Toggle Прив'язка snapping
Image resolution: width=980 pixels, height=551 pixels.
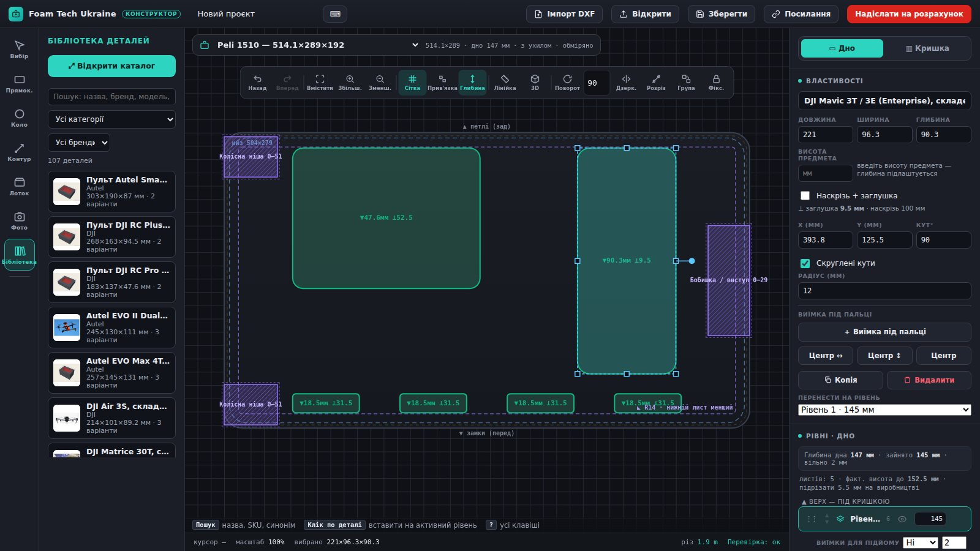tap(442, 83)
